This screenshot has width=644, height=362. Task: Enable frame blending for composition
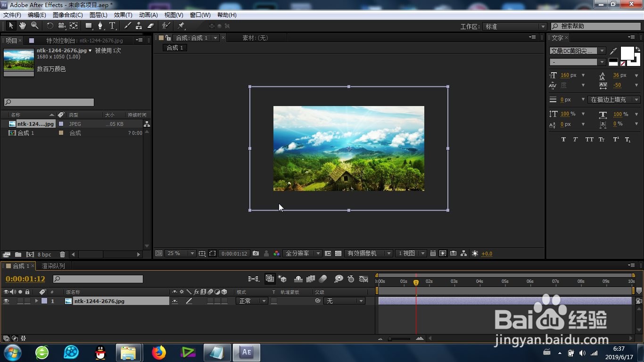pyautogui.click(x=311, y=279)
